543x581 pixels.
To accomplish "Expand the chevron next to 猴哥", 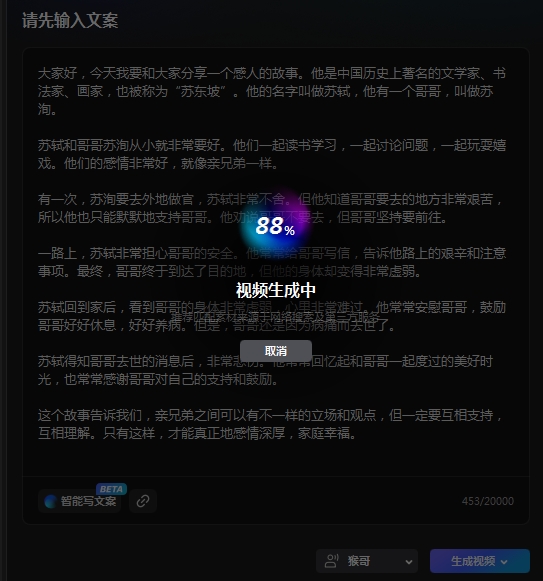I will click(408, 562).
